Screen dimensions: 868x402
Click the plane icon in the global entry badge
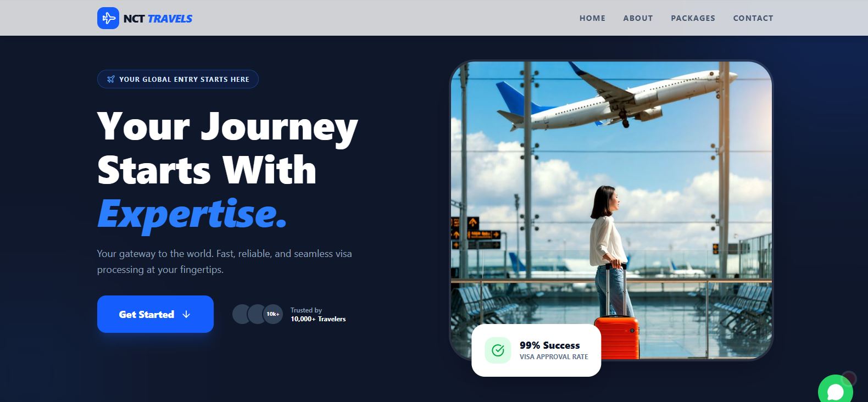pos(111,79)
